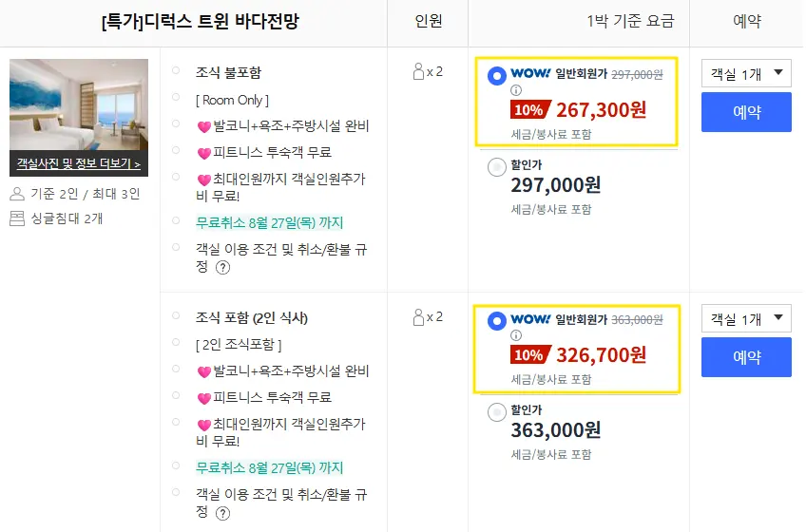Click person icon in the no-breakfast row

pos(418,71)
